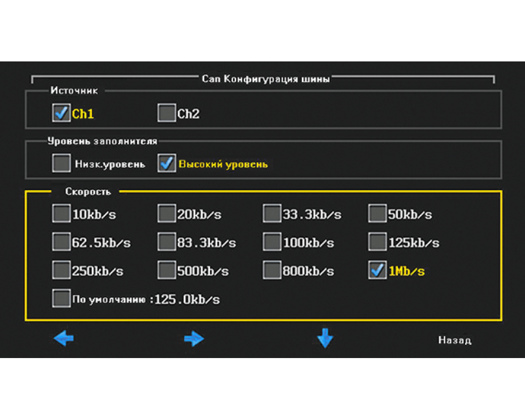Select Низк.уровень idle level checkbox

[61, 164]
